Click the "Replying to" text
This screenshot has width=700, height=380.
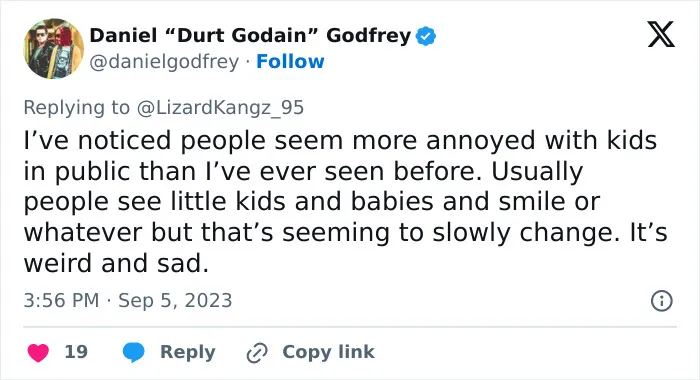click(76, 108)
